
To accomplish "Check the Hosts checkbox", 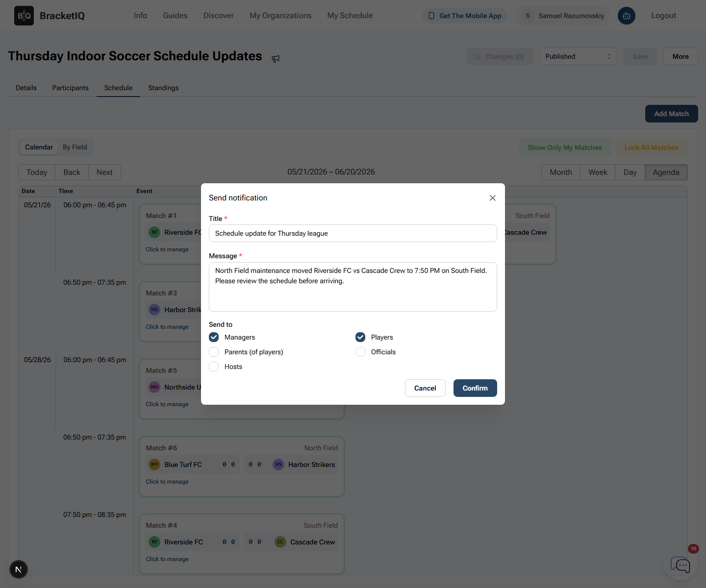I will [214, 367].
